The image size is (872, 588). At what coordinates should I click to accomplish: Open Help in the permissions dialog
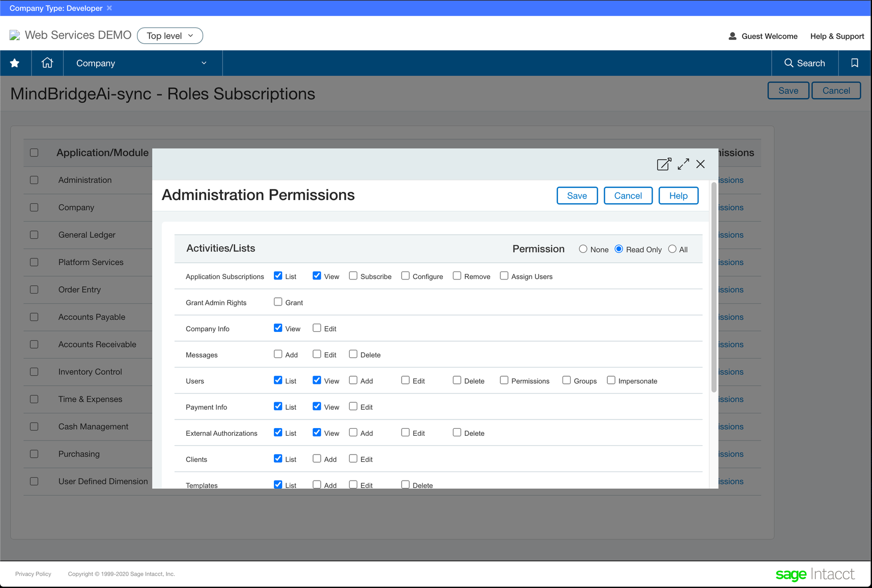tap(678, 195)
